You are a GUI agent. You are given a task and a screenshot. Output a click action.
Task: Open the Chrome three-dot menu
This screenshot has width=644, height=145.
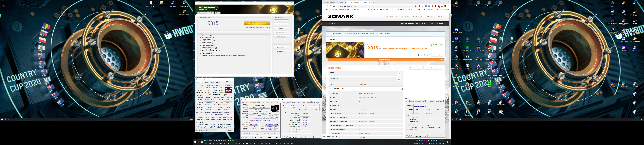tap(448, 6)
